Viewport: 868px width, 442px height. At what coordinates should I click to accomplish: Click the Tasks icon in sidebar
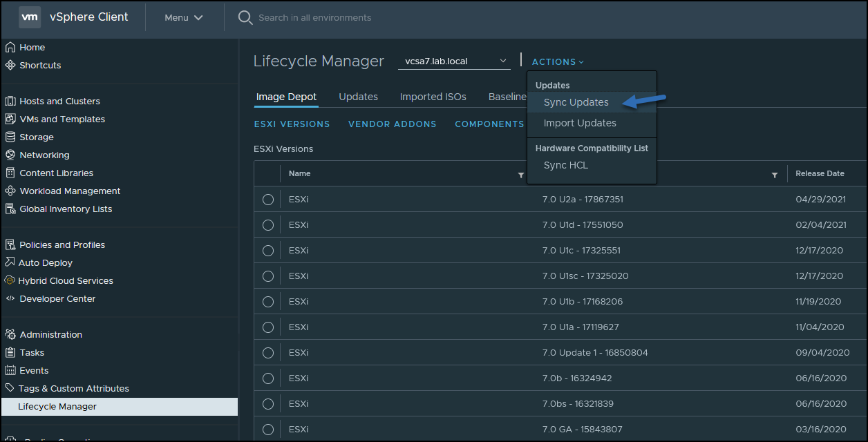[10, 352]
